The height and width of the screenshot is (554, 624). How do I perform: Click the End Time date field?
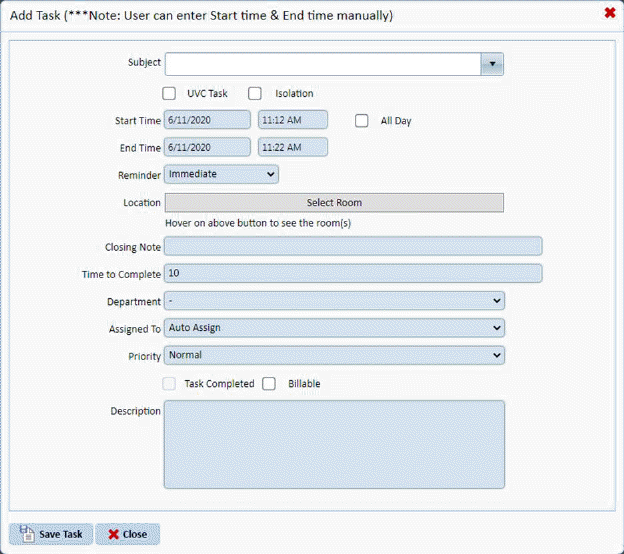(207, 147)
